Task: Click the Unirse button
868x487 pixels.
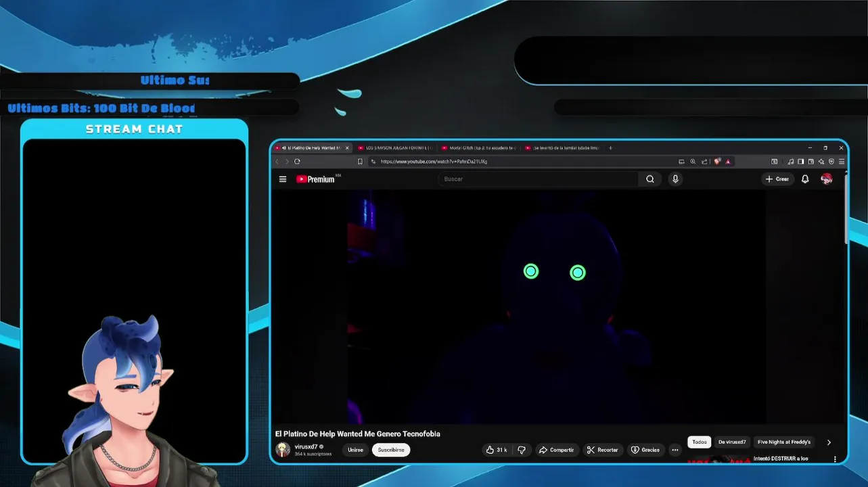Action: click(x=355, y=450)
